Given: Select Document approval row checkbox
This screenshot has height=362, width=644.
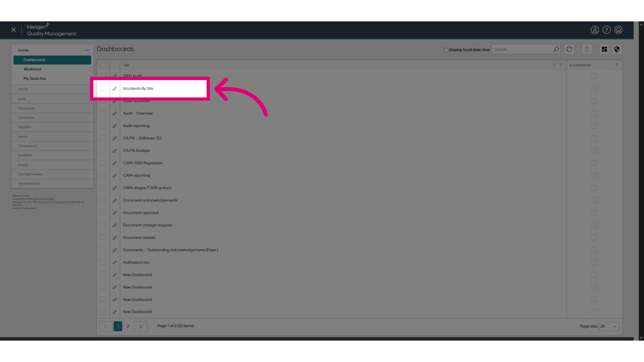Looking at the screenshot, I should [103, 213].
